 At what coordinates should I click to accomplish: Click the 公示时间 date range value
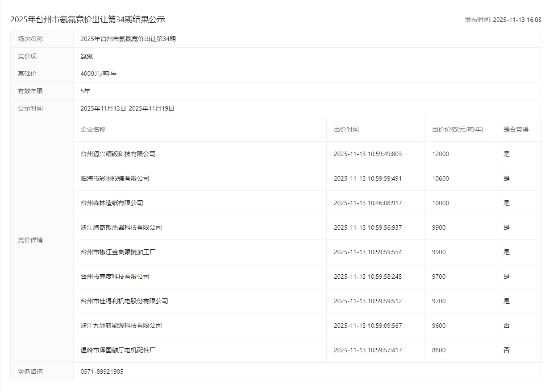[x=127, y=108]
